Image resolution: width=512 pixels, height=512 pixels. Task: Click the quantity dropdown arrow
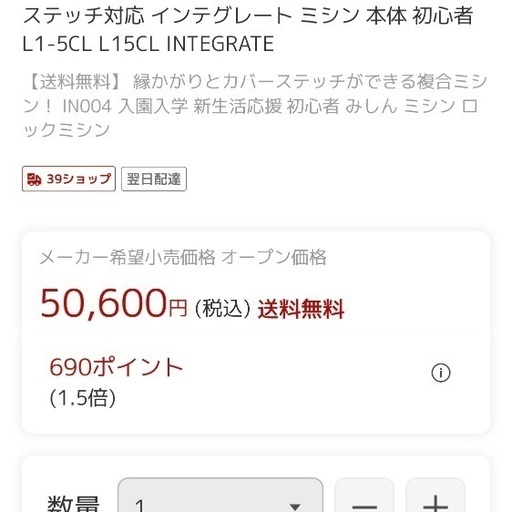point(295,507)
